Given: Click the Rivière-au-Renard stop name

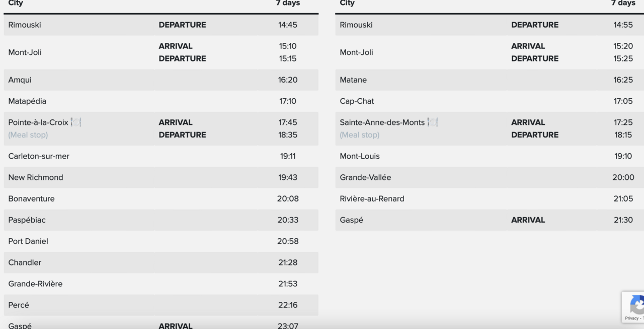Looking at the screenshot, I should pyautogui.click(x=372, y=199).
